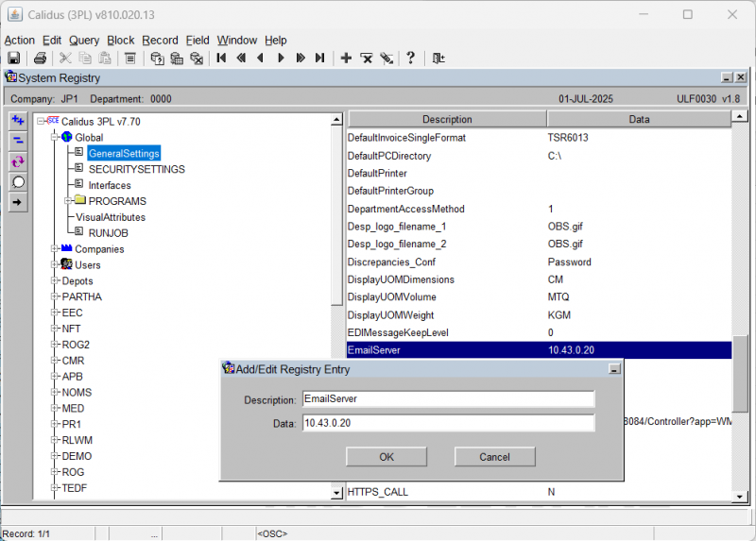The image size is (756, 541).
Task: Collapse the Calidus 3PL v7.70 root node
Action: coord(41,122)
